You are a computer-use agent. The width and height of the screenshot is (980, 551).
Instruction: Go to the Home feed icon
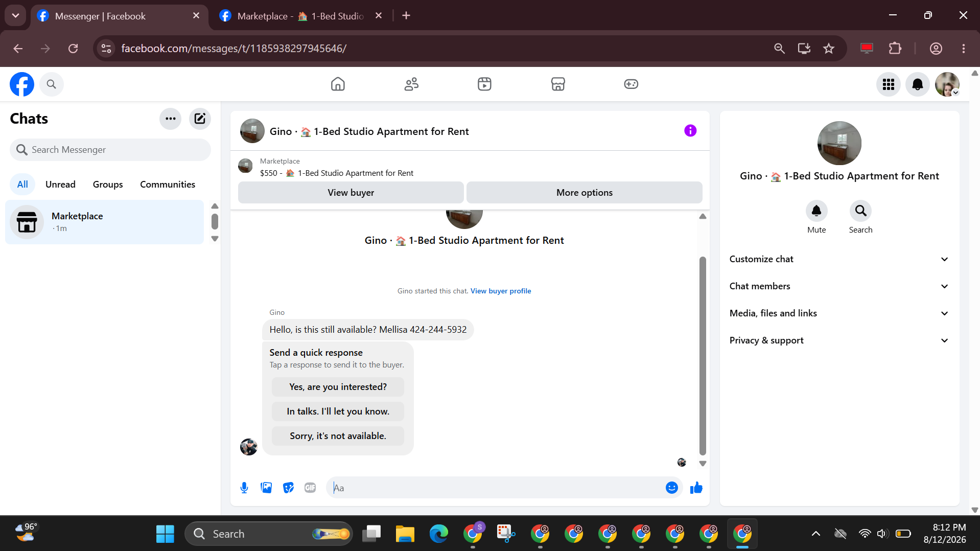(x=338, y=84)
